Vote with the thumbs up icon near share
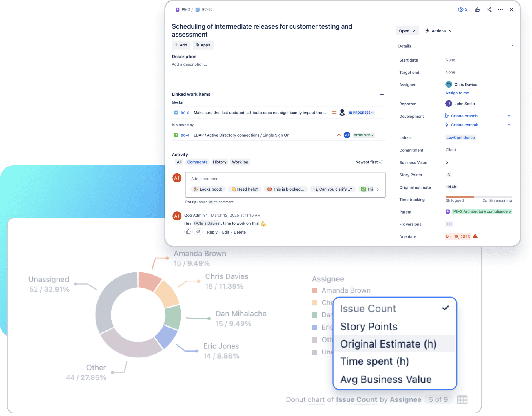Viewport: 532px width, 416px height. tap(477, 9)
